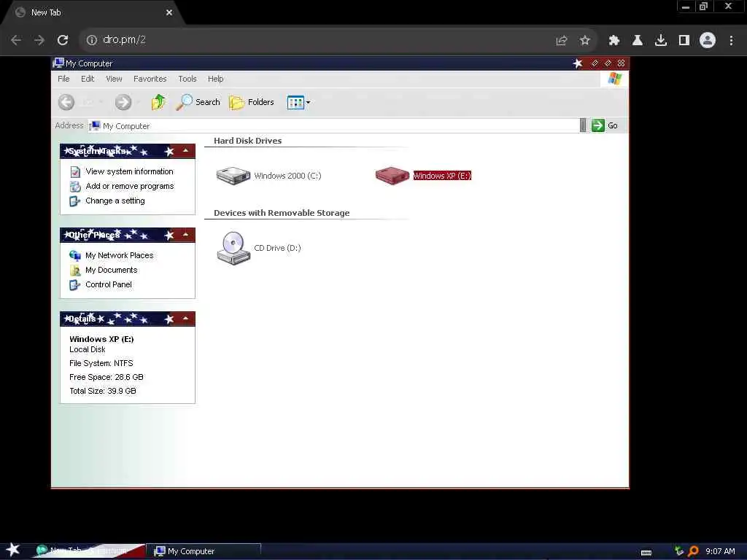Open the Help menu

pyautogui.click(x=215, y=79)
